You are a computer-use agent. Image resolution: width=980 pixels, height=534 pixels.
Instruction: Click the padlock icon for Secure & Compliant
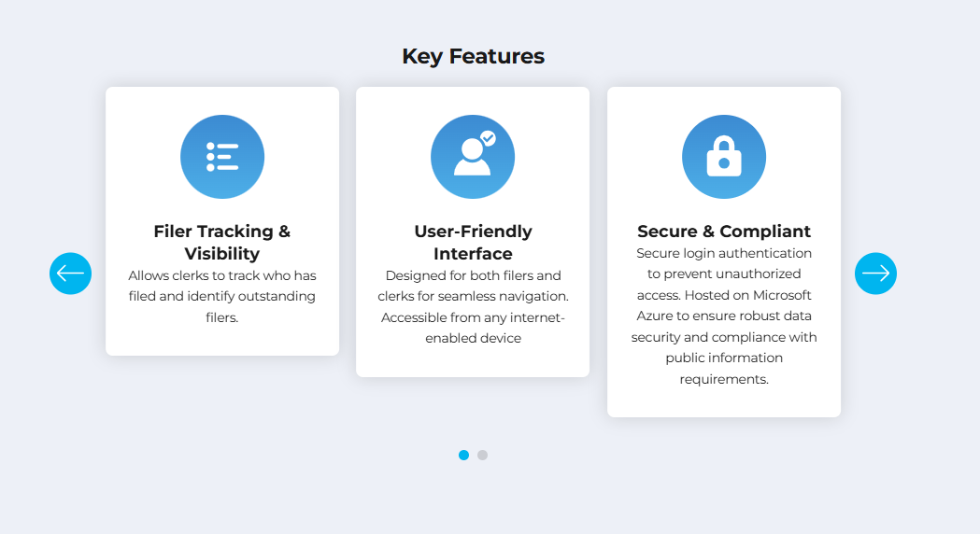(x=724, y=157)
